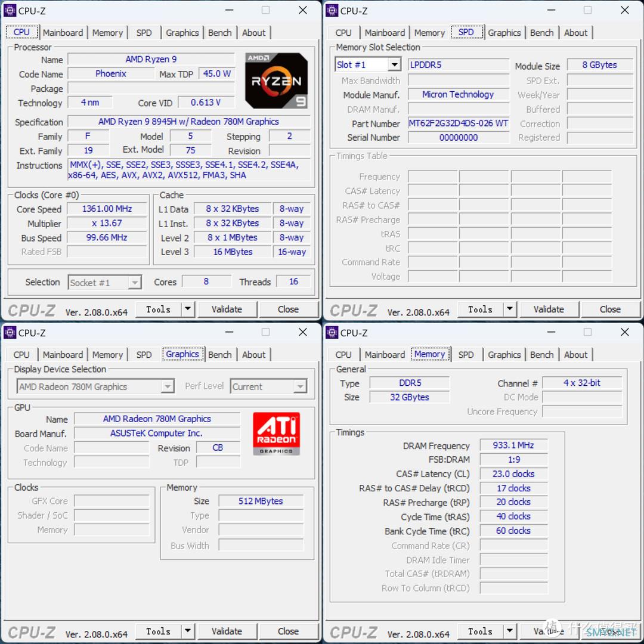
Task: Minimize the window showing processor details
Action: 229,10
